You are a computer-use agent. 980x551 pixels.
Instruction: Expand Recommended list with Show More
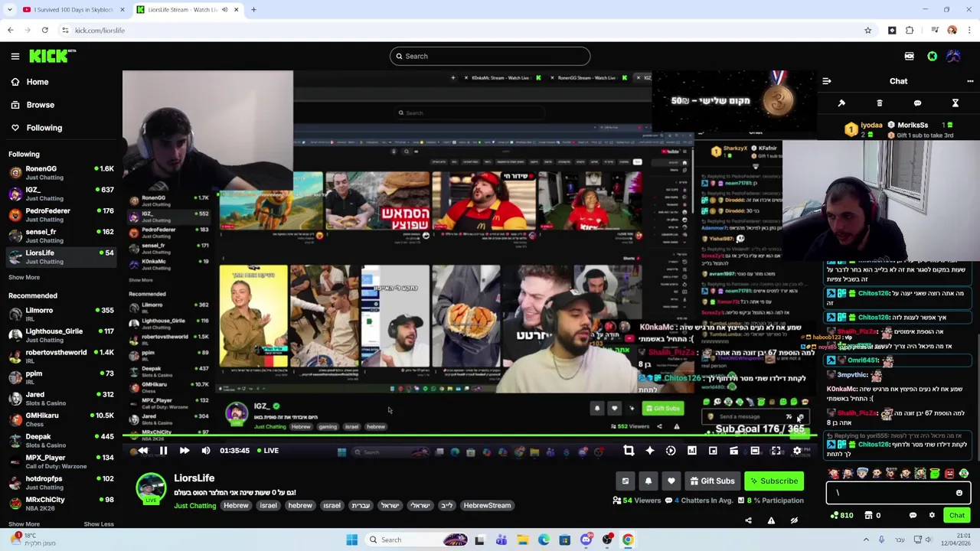point(24,524)
